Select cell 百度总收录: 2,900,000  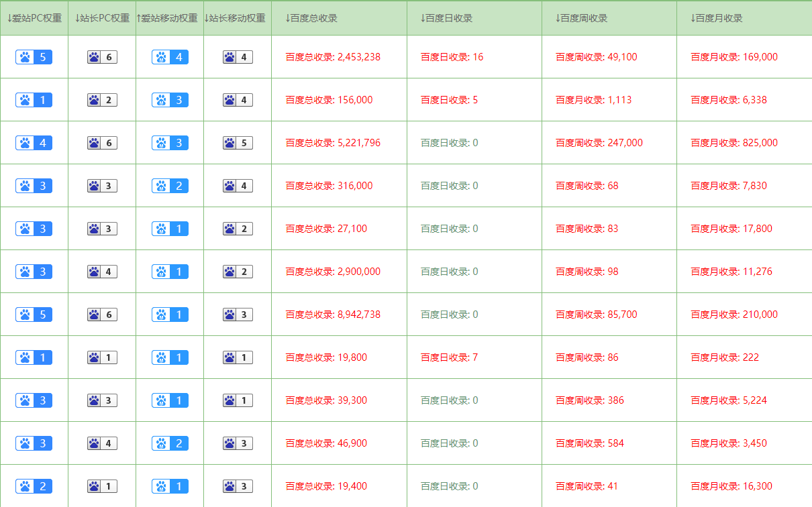click(333, 272)
